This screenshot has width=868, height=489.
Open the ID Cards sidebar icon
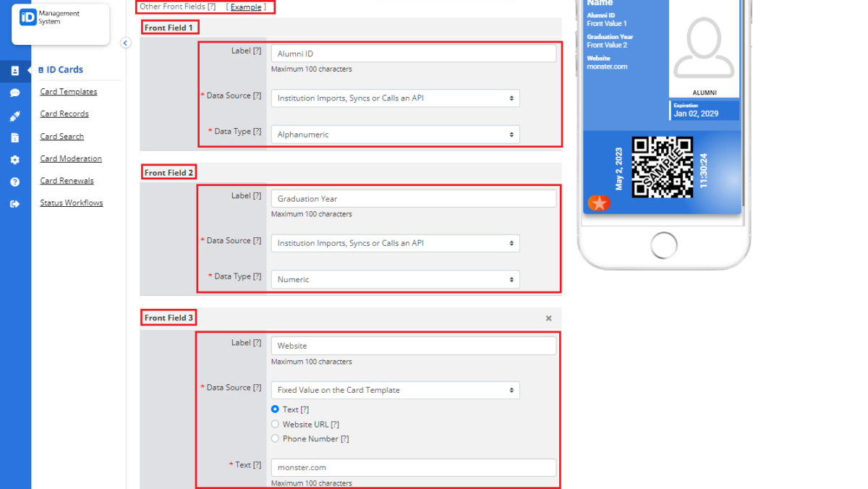point(14,70)
